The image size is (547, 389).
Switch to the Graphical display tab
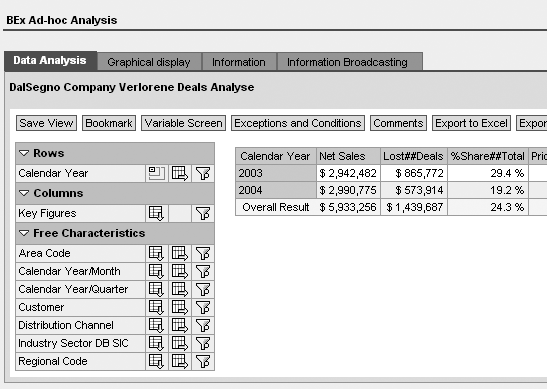(149, 62)
